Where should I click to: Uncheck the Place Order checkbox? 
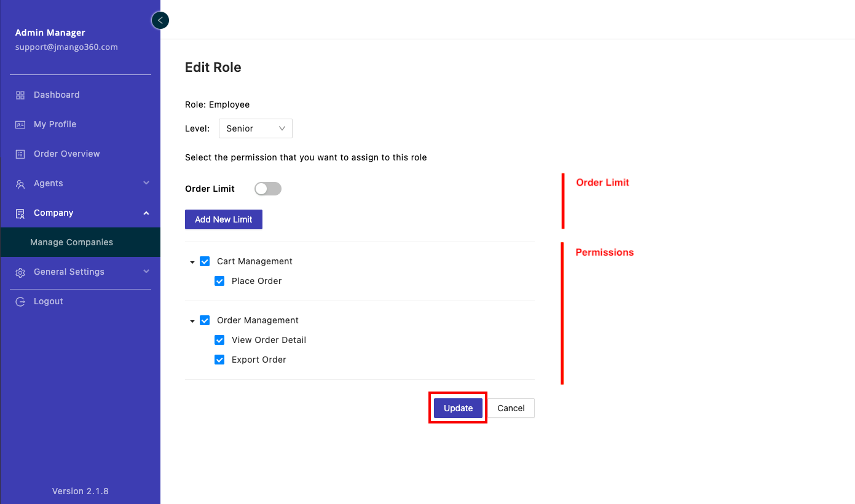(219, 281)
